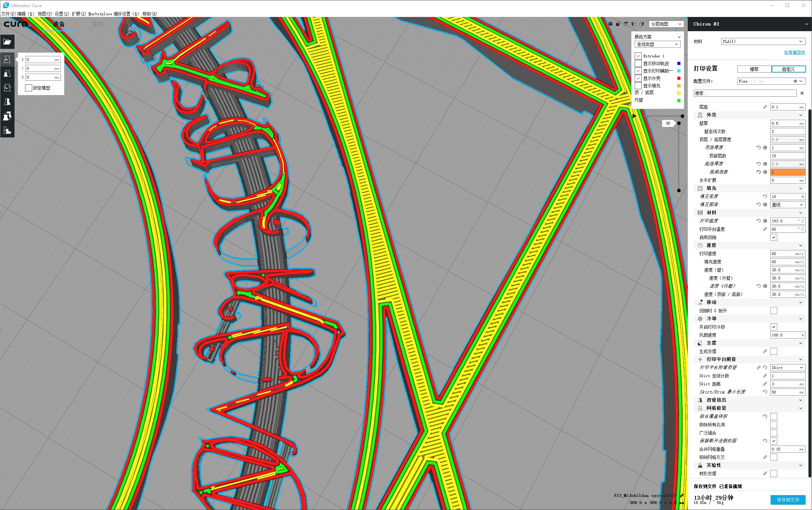812x510 pixels.
Task: Open the 分层视图 view mode dropdown
Action: pos(665,24)
